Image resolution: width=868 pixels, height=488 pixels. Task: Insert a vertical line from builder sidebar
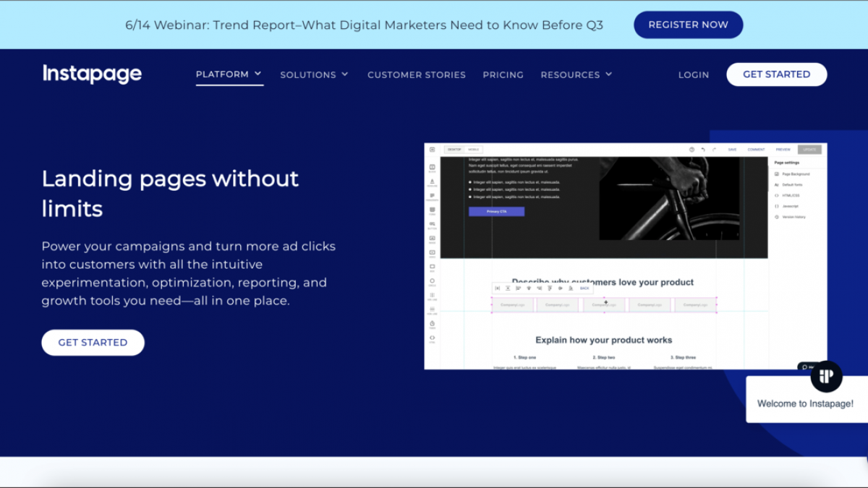[432, 296]
